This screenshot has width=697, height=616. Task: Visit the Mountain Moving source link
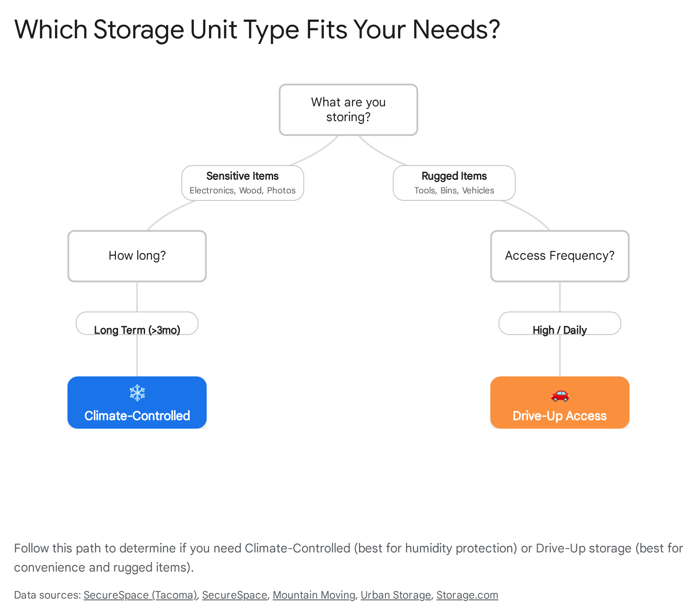tap(314, 595)
